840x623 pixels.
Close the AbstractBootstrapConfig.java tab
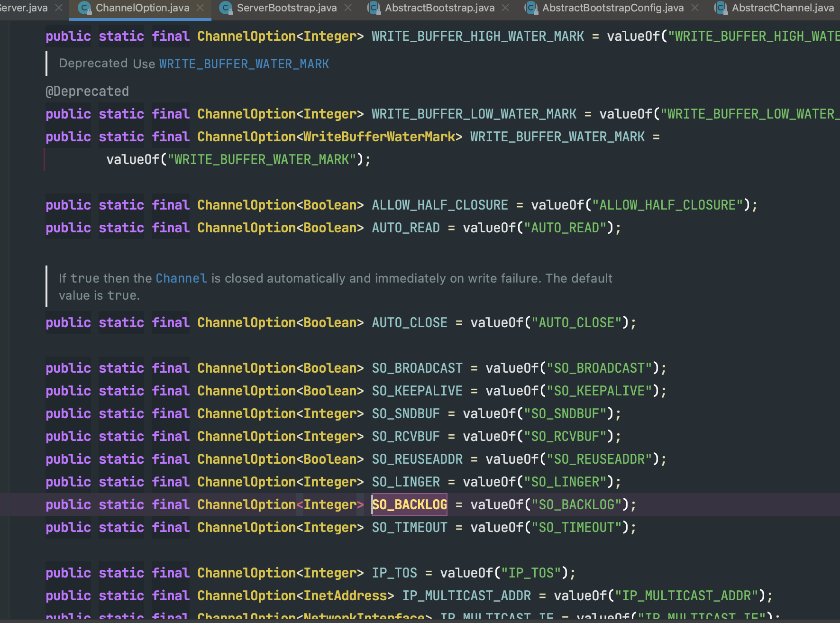[695, 8]
